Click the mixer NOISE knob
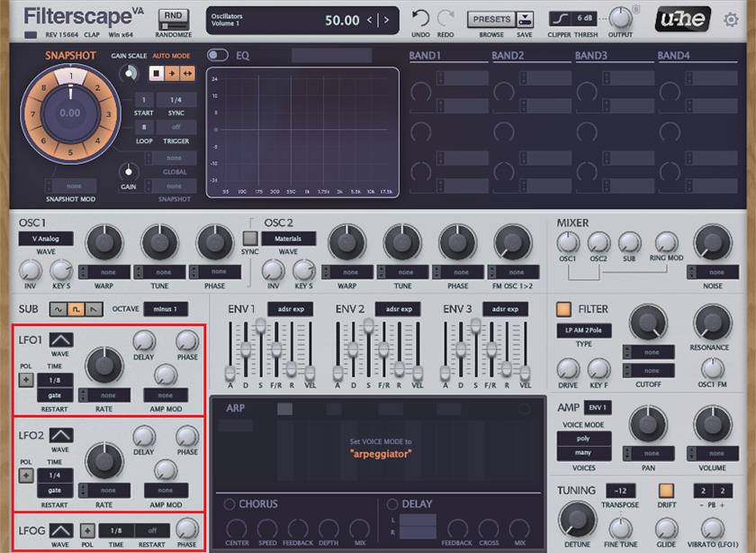The height and width of the screenshot is (553, 756). coord(712,242)
